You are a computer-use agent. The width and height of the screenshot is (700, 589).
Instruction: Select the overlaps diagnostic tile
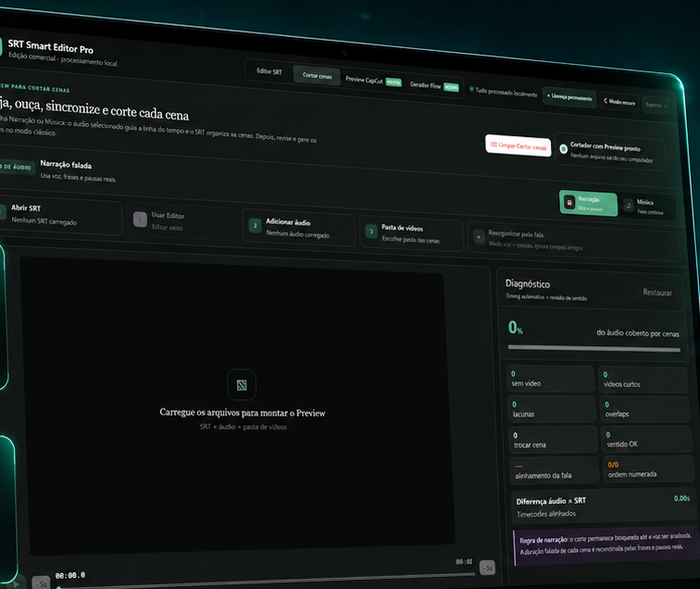tap(644, 410)
